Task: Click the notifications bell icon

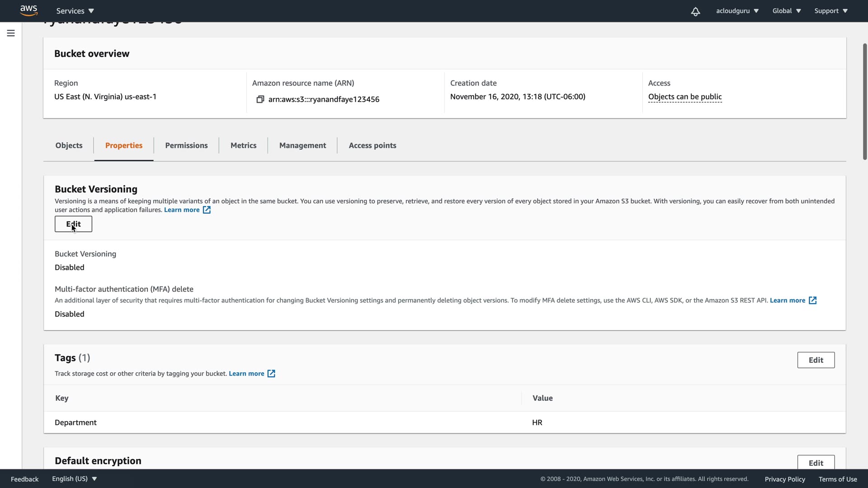Action: (695, 11)
